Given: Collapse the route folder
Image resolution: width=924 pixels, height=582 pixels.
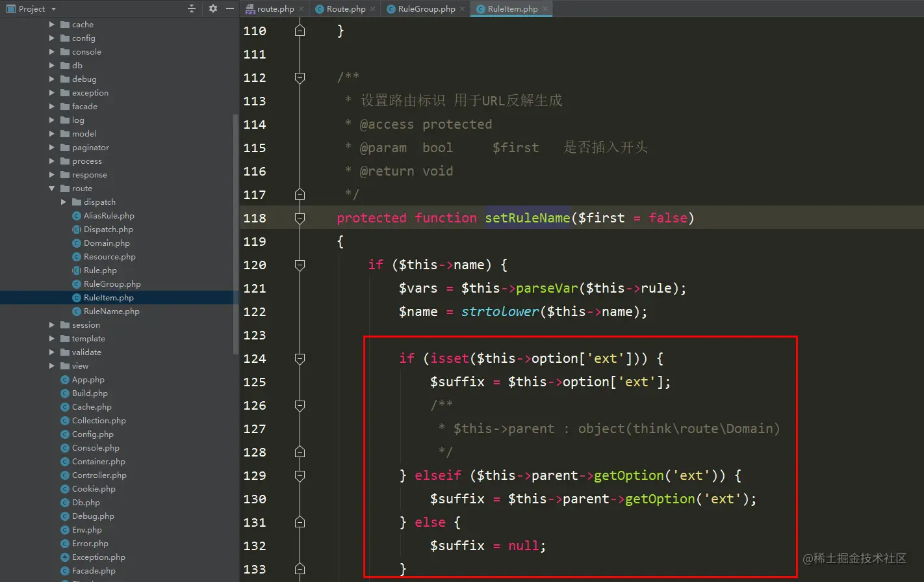Looking at the screenshot, I should pos(52,189).
